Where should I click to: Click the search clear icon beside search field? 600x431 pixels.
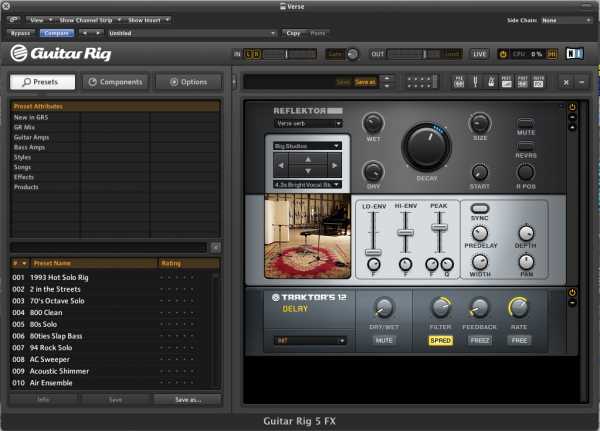[216, 248]
